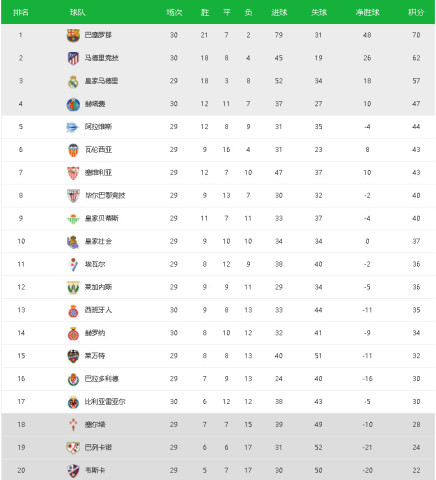The height and width of the screenshot is (480, 436).
Task: Click the Real Madrid club crest
Action: tap(73, 81)
